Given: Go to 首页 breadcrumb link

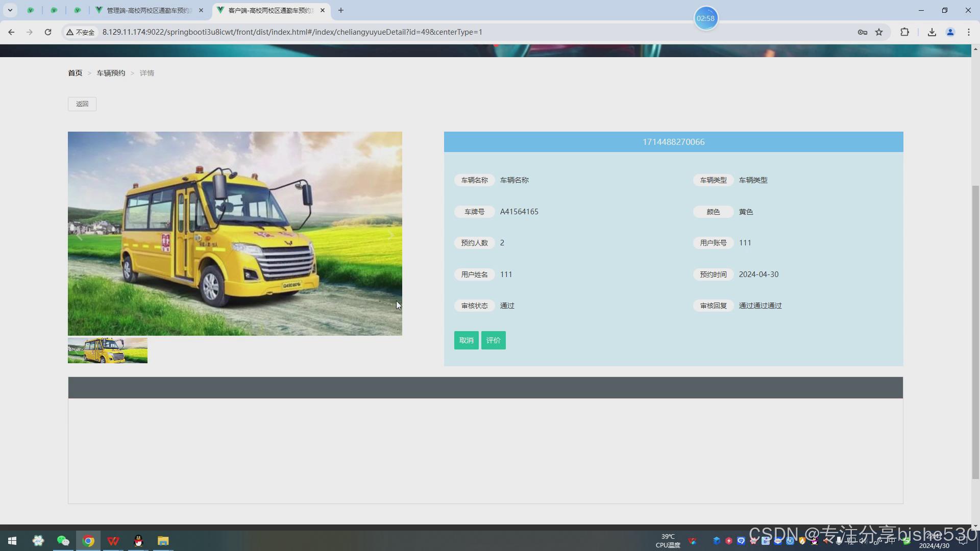Looking at the screenshot, I should [75, 73].
